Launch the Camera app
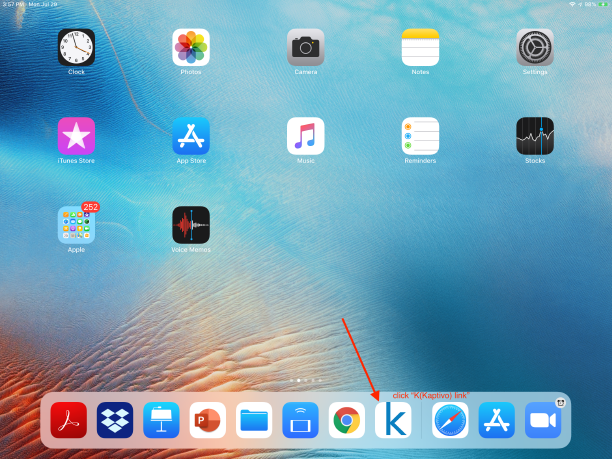The image size is (612, 459). click(x=306, y=47)
